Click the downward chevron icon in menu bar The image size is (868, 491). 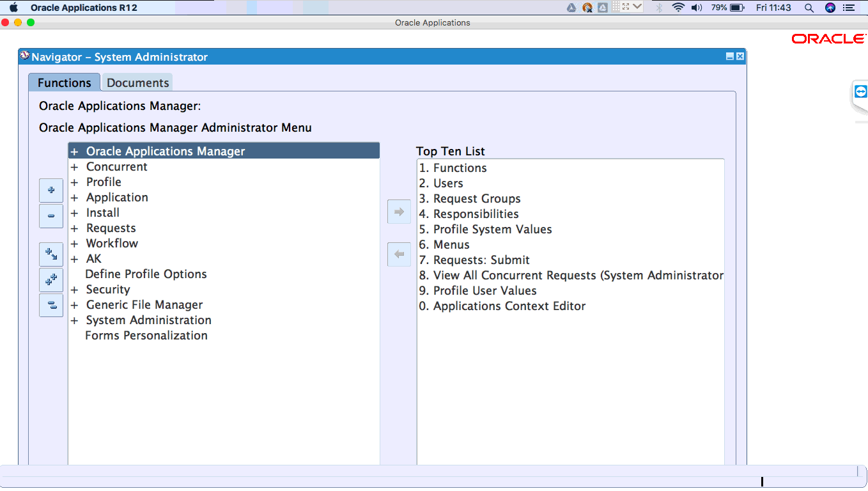637,7
